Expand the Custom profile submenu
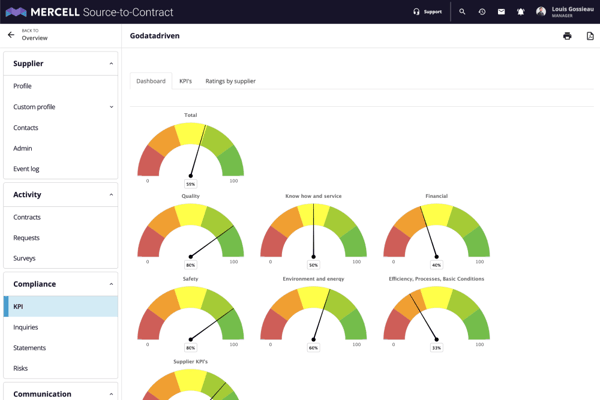 111,107
